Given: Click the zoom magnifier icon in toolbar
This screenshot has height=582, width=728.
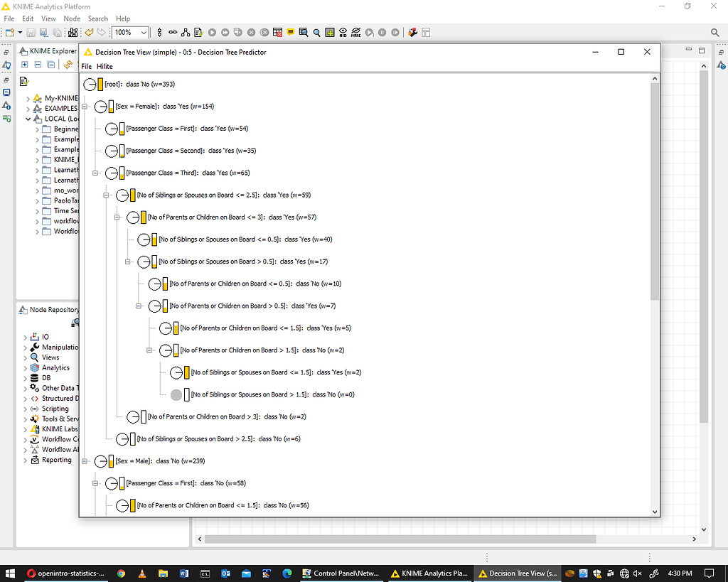Looking at the screenshot, I should click(318, 32).
